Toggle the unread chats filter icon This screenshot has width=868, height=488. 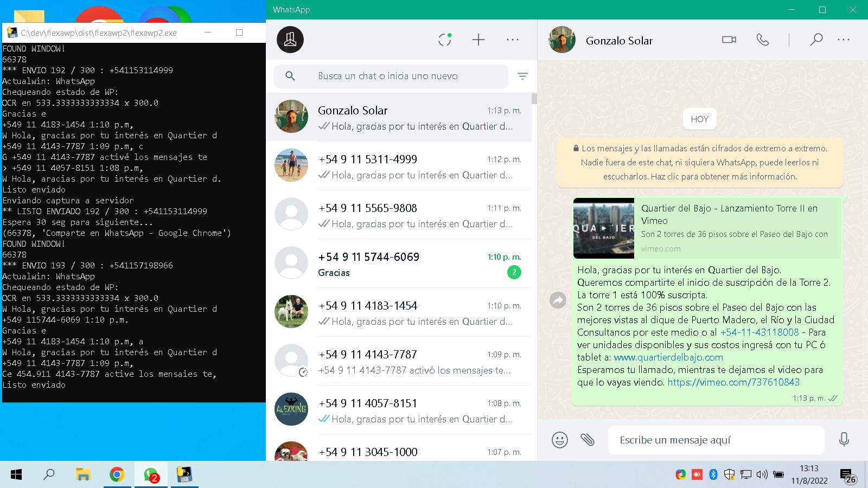522,76
